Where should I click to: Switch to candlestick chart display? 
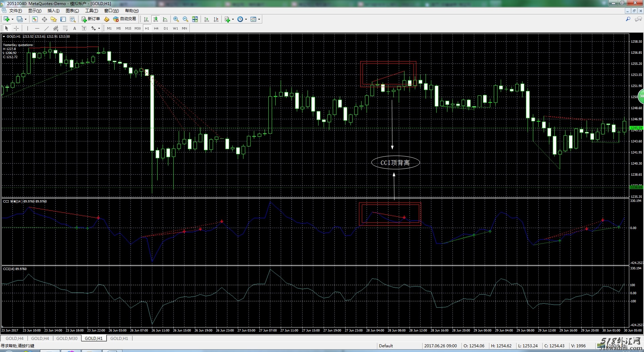(x=156, y=19)
